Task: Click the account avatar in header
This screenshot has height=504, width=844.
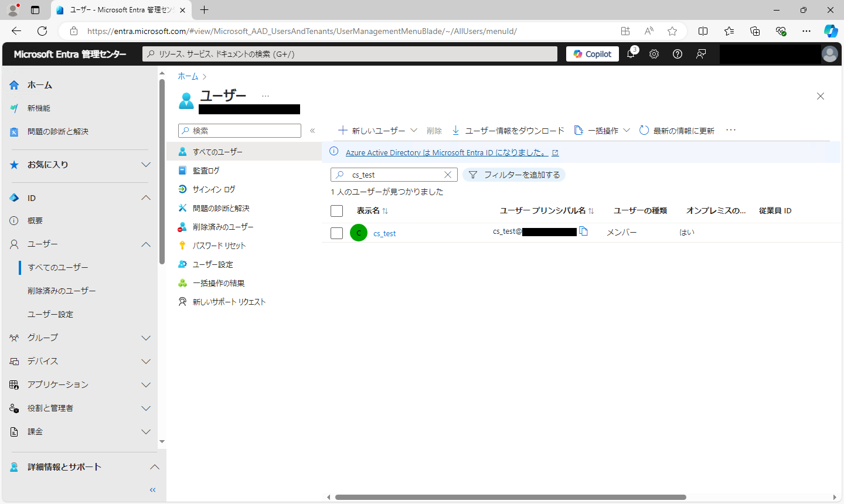Action: (x=830, y=54)
